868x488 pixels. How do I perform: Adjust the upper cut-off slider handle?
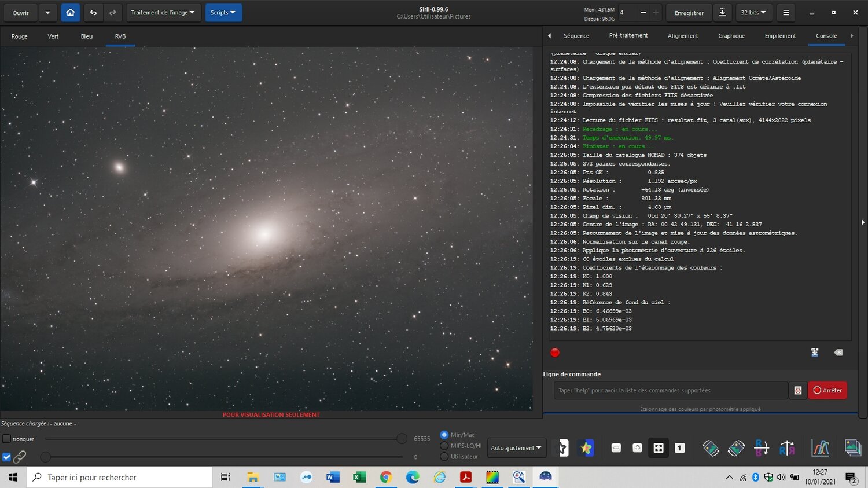[x=402, y=439]
